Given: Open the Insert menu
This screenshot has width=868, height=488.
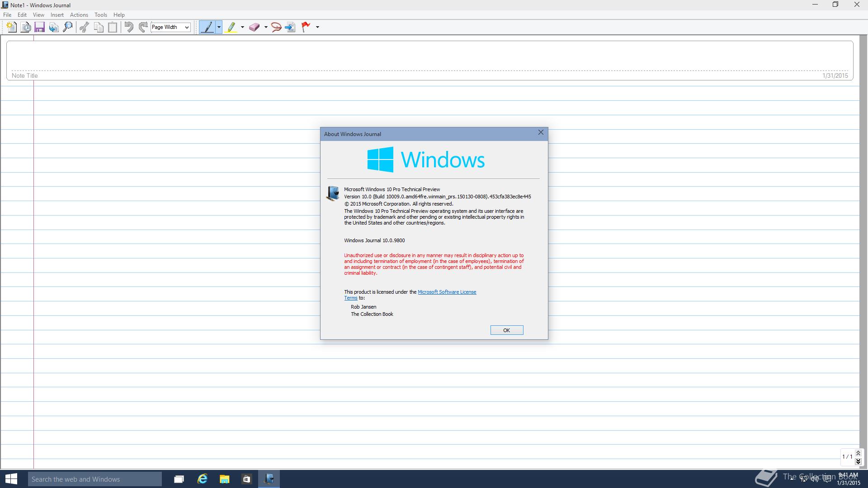Looking at the screenshot, I should [57, 15].
